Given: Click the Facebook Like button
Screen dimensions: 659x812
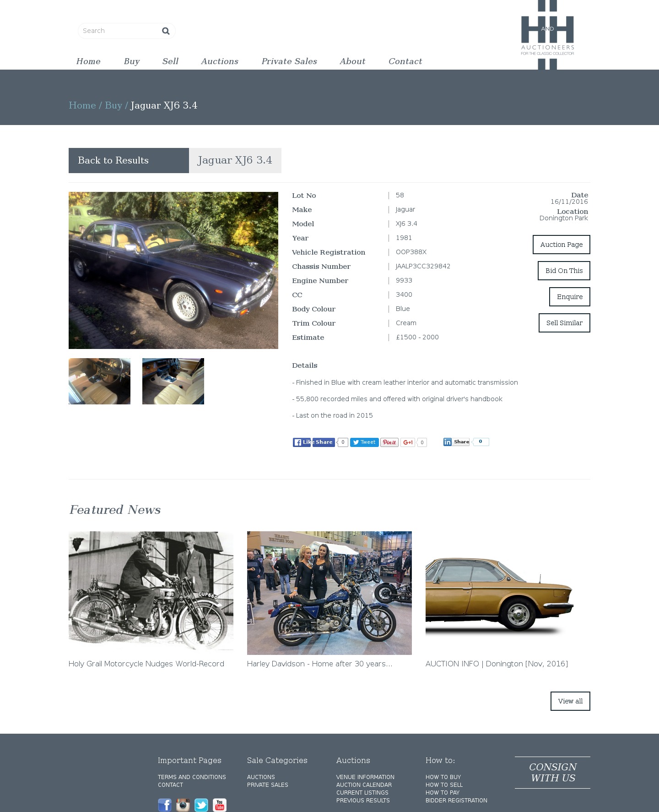Looking at the screenshot, I should pyautogui.click(x=302, y=442).
